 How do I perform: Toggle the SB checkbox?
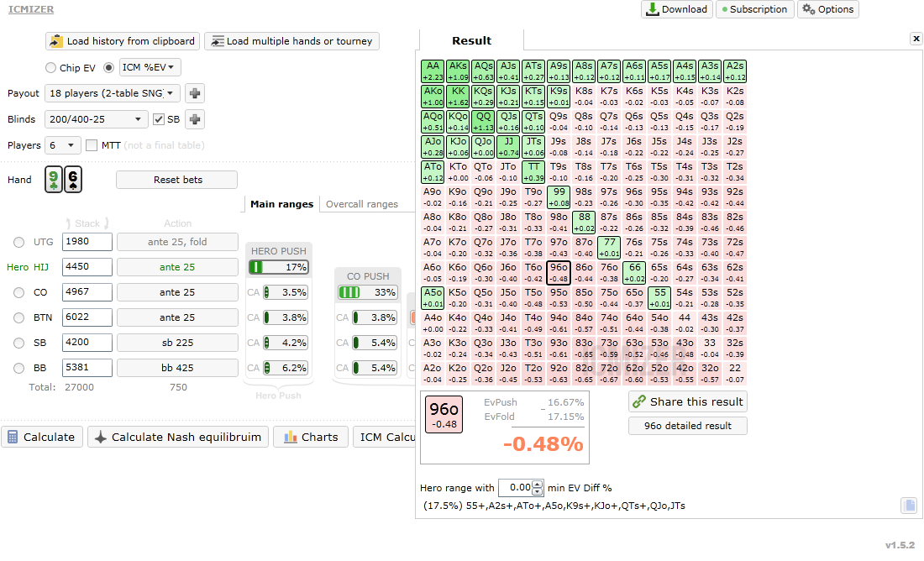[159, 119]
